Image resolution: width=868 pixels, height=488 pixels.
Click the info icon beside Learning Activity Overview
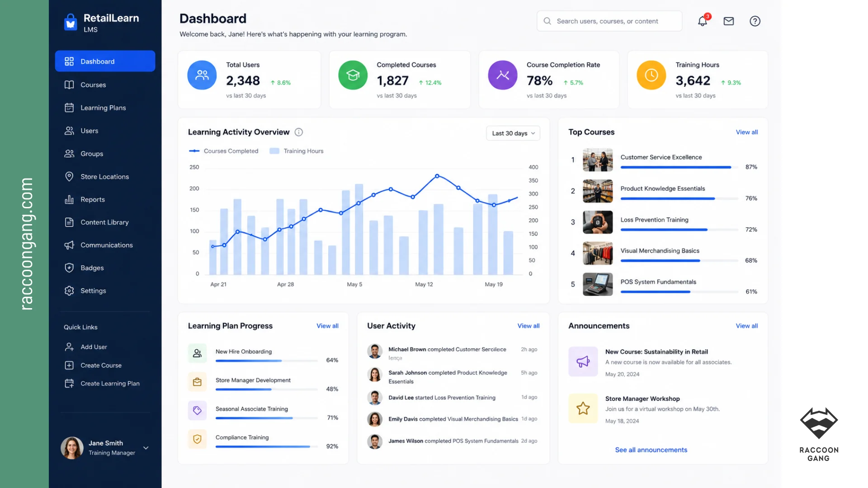[x=299, y=132]
